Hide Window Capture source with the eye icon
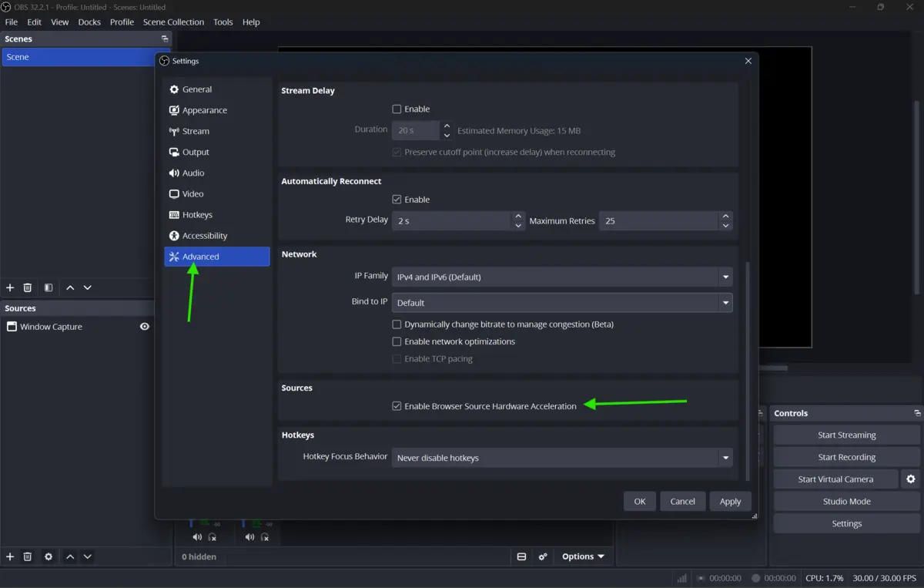Image resolution: width=924 pixels, height=588 pixels. 144,327
